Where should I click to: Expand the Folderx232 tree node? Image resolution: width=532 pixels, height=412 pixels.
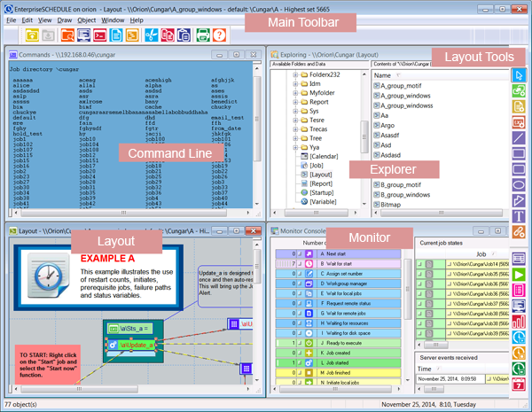coord(295,74)
